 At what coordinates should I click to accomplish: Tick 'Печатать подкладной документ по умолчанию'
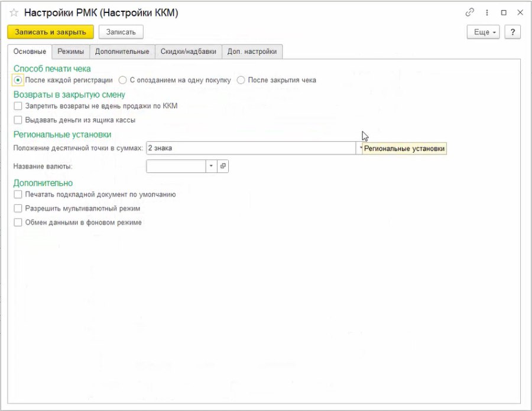pyautogui.click(x=18, y=194)
